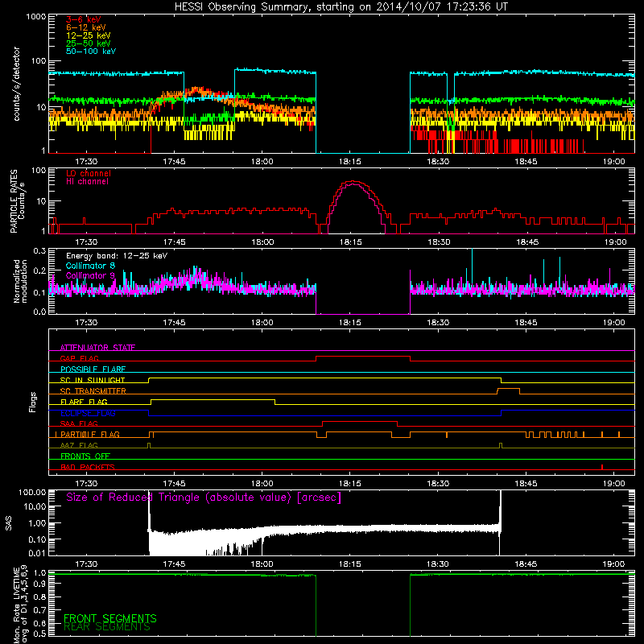Click the AAZ FLAG label
The height and width of the screenshot is (644, 644).
point(79,445)
